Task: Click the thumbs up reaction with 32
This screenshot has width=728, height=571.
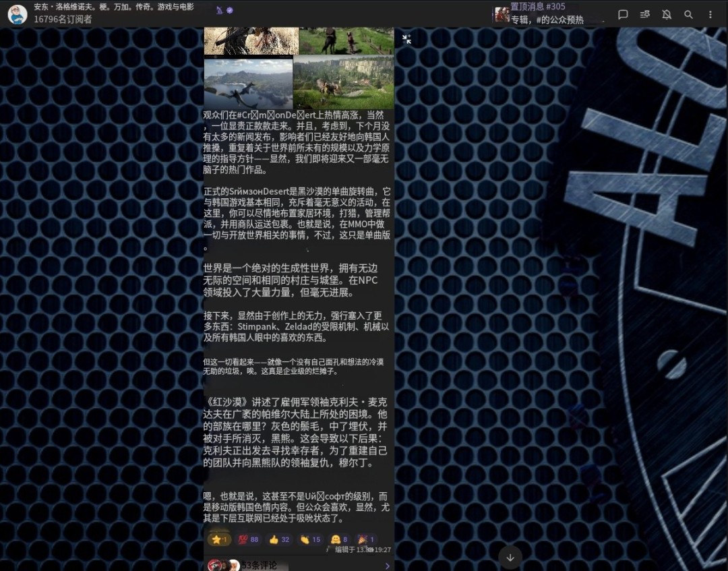Action: (279, 539)
